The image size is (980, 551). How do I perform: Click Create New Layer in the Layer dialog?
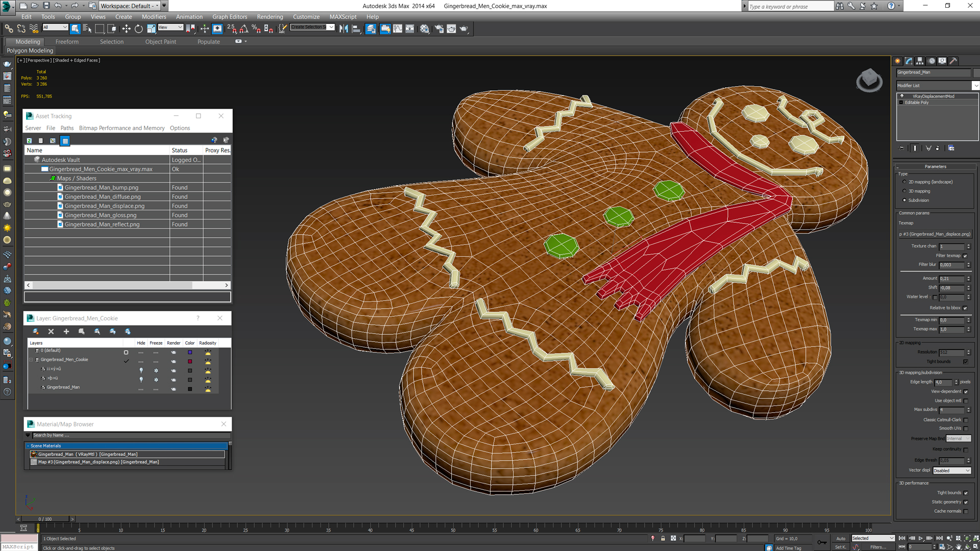coord(36,332)
